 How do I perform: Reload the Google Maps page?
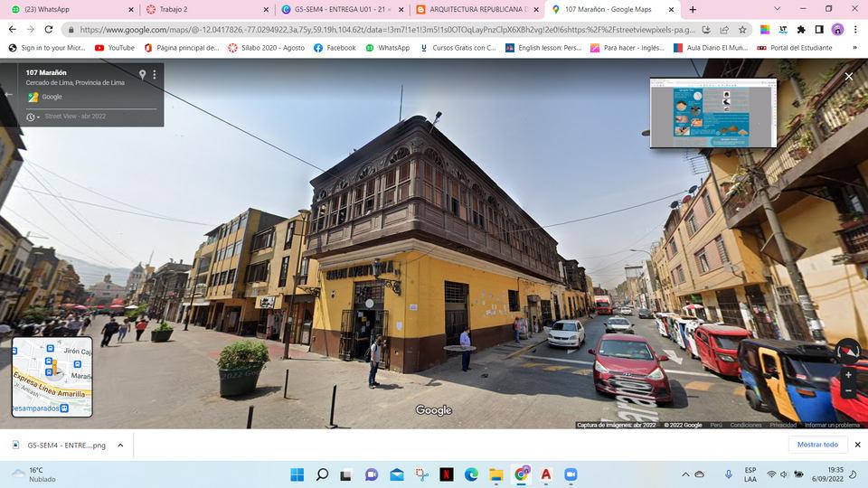pyautogui.click(x=49, y=29)
